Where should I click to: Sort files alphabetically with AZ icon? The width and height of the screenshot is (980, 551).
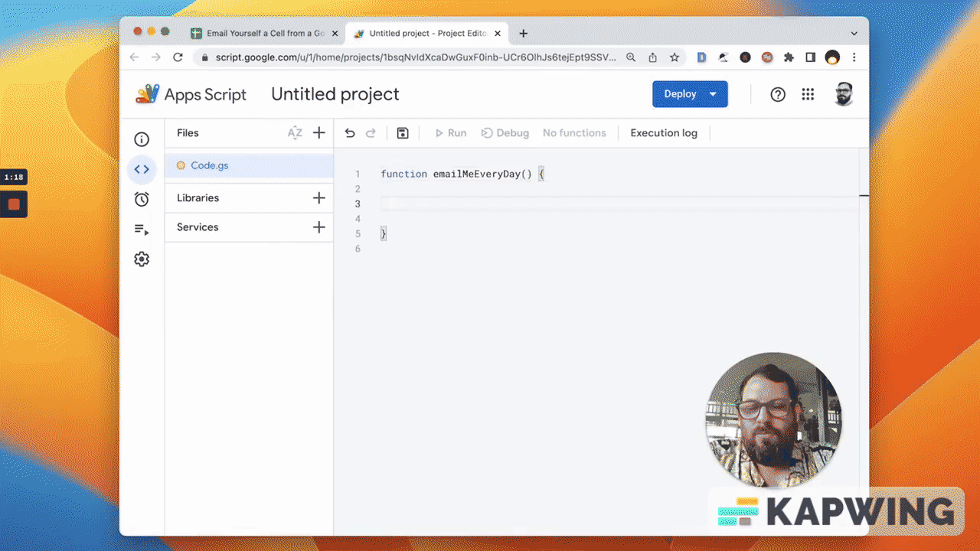pyautogui.click(x=295, y=133)
